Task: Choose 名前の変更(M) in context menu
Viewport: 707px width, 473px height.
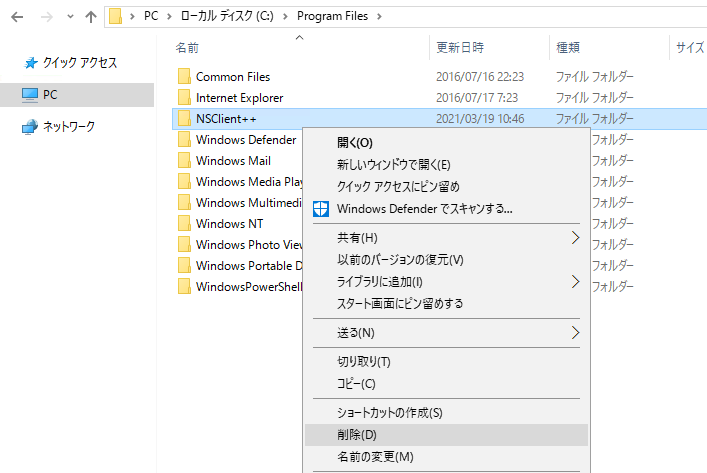Action: click(375, 457)
